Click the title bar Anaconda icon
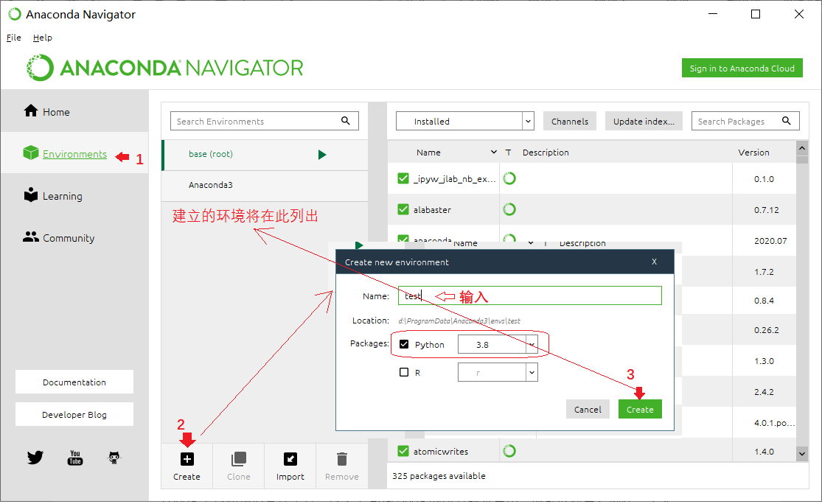This screenshot has width=822, height=504. click(x=15, y=14)
